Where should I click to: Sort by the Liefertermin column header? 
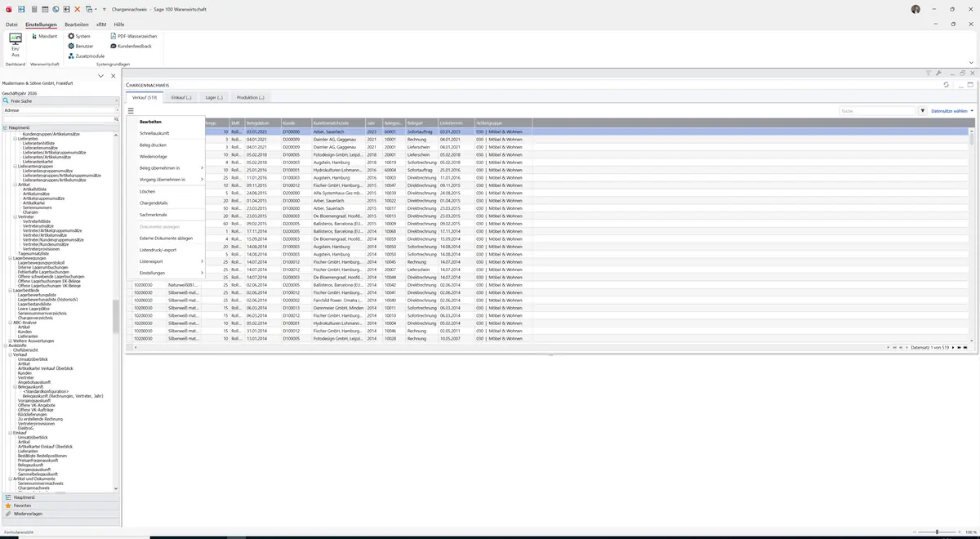457,122
